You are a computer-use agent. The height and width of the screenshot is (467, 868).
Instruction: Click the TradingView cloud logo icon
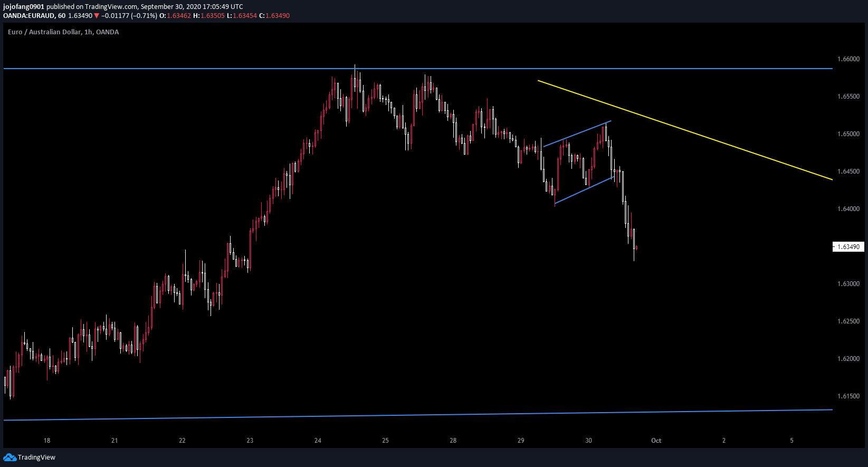9,457
